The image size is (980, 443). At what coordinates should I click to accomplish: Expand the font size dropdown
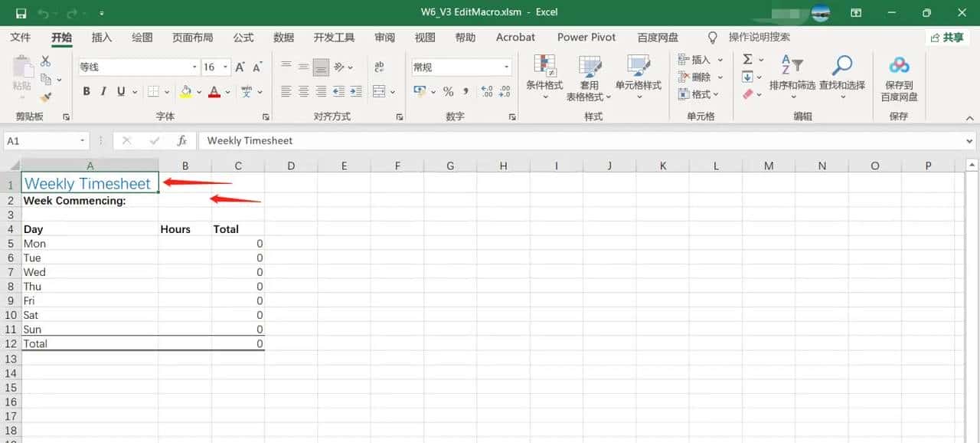[225, 67]
